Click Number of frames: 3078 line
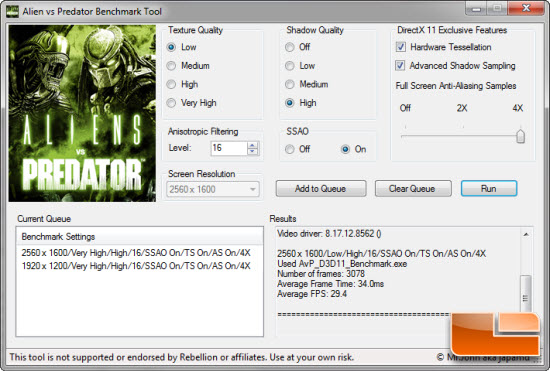This screenshot has width=550, height=371. click(321, 274)
